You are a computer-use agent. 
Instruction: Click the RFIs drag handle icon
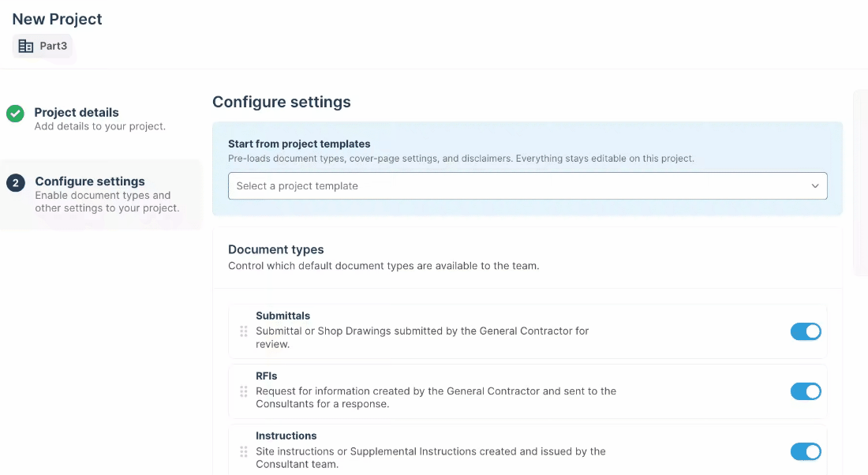pos(244,391)
